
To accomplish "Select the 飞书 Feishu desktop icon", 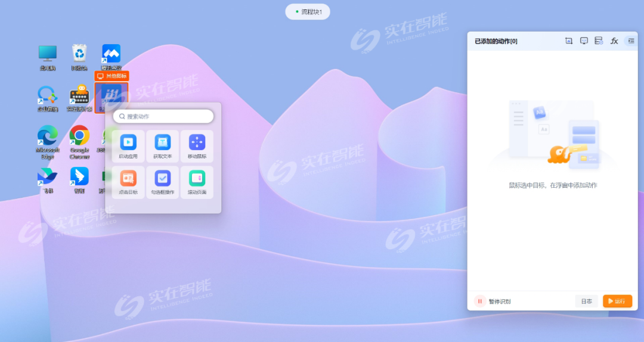I will click(48, 181).
